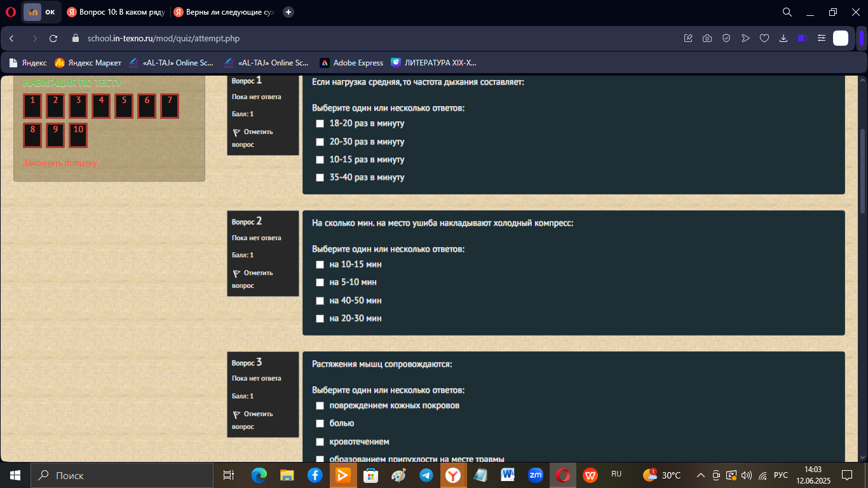This screenshot has width=868, height=488.
Task: Open Telegram from the taskbar
Action: click(426, 475)
